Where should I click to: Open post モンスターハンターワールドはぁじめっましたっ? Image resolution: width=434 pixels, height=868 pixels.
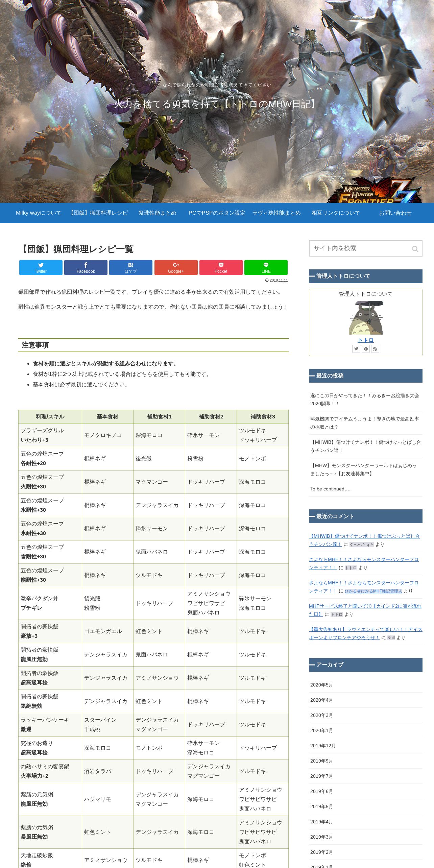366,469
